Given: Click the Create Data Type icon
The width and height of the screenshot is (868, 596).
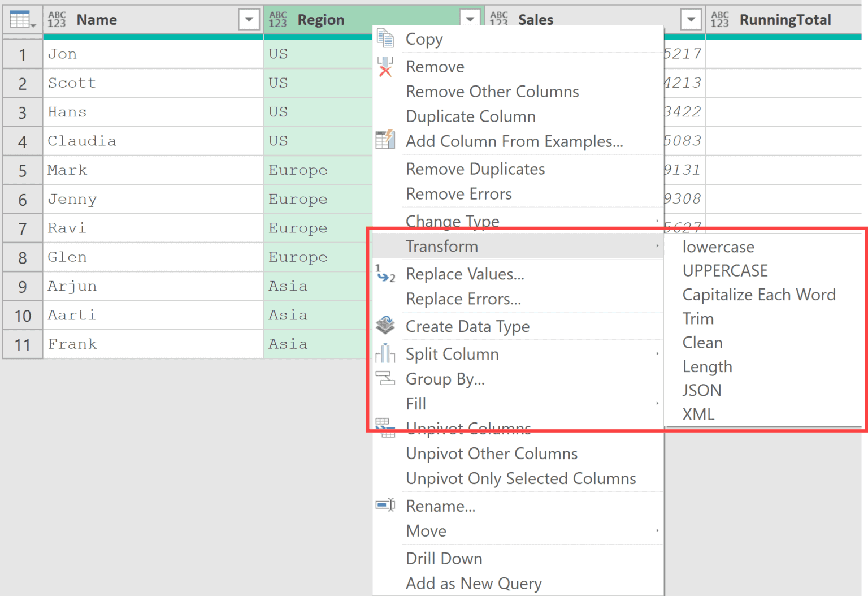Looking at the screenshot, I should coord(386,326).
